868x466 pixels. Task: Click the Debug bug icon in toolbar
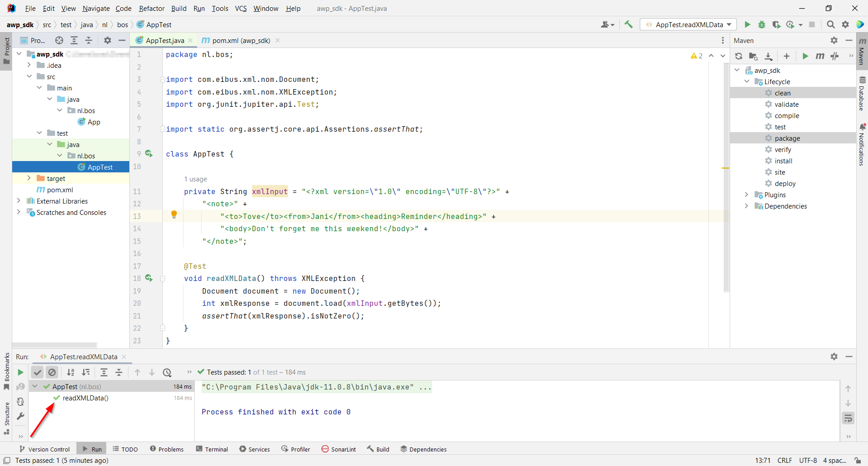(x=762, y=24)
